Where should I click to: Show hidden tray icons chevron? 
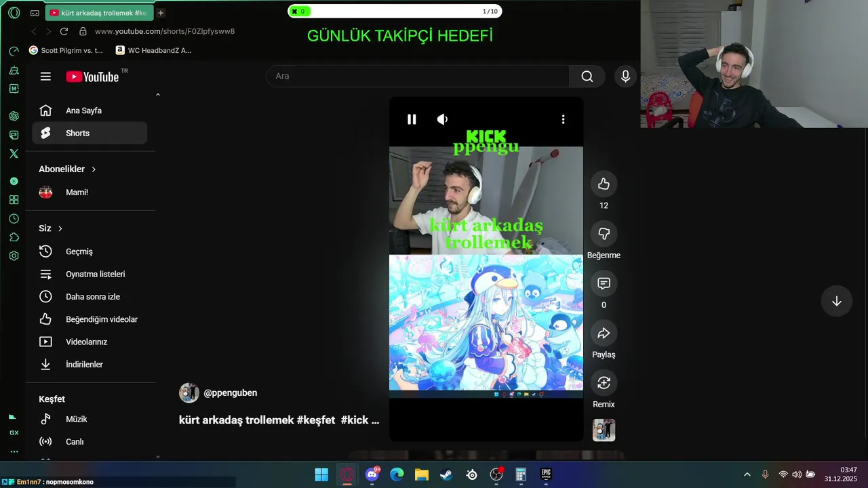point(747,474)
